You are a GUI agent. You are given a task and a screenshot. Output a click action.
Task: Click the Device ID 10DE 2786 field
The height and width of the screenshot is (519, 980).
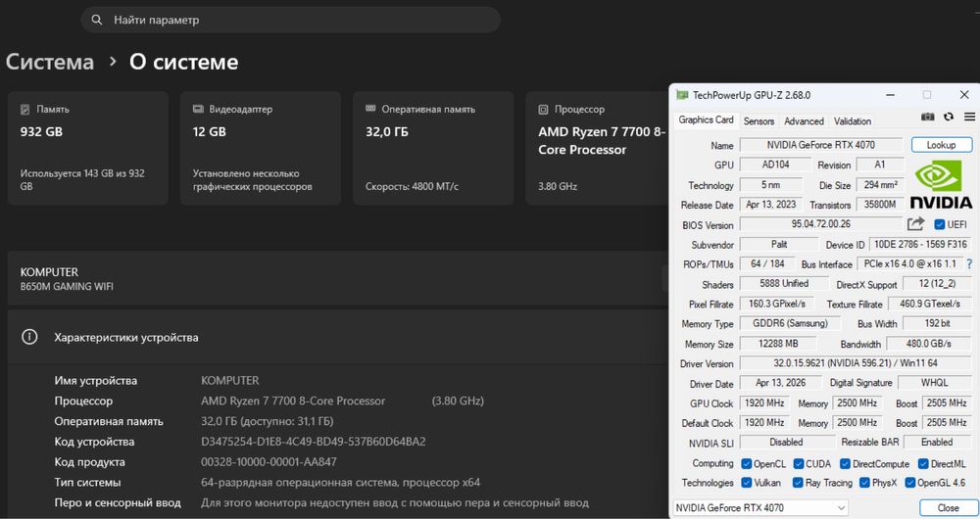[920, 244]
